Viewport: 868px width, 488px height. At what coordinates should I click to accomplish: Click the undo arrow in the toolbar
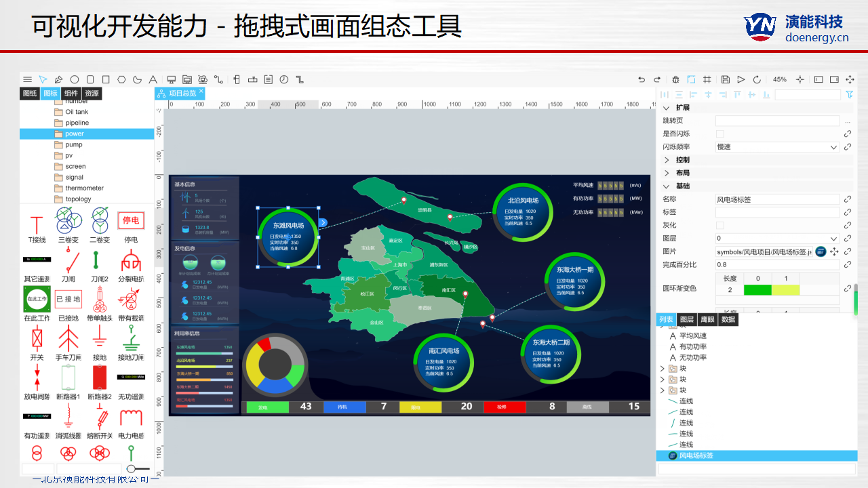point(642,79)
